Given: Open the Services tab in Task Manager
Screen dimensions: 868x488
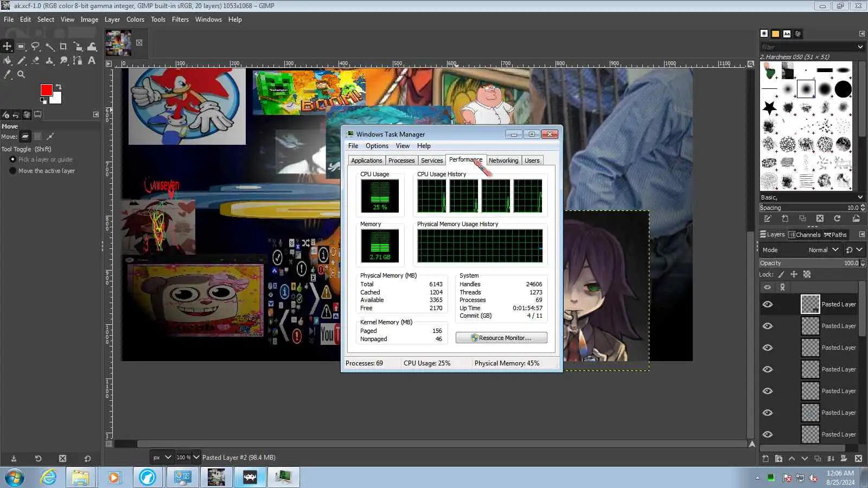Looking at the screenshot, I should 432,160.
